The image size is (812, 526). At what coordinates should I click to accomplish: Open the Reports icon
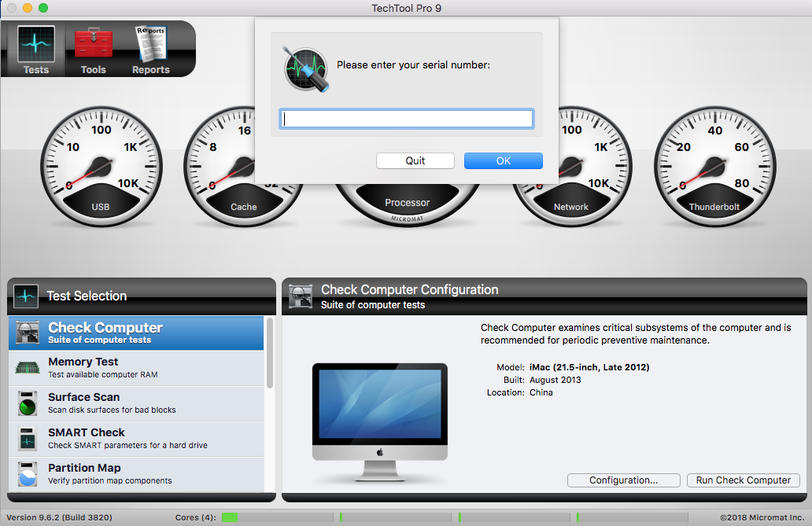click(x=150, y=44)
